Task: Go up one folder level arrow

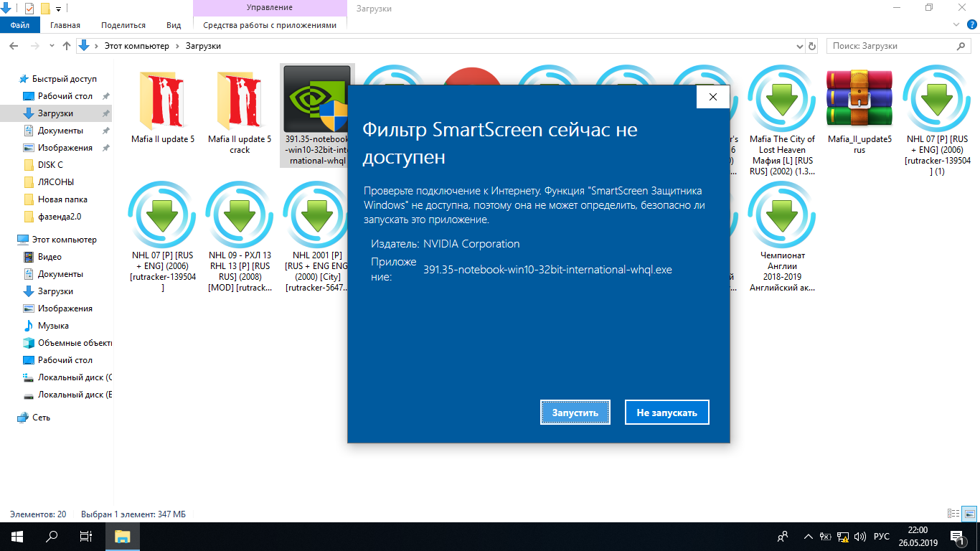Action: (67, 46)
